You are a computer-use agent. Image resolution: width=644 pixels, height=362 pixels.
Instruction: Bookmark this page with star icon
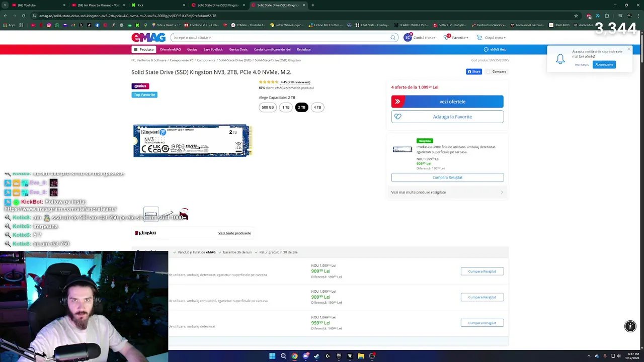pos(576,16)
